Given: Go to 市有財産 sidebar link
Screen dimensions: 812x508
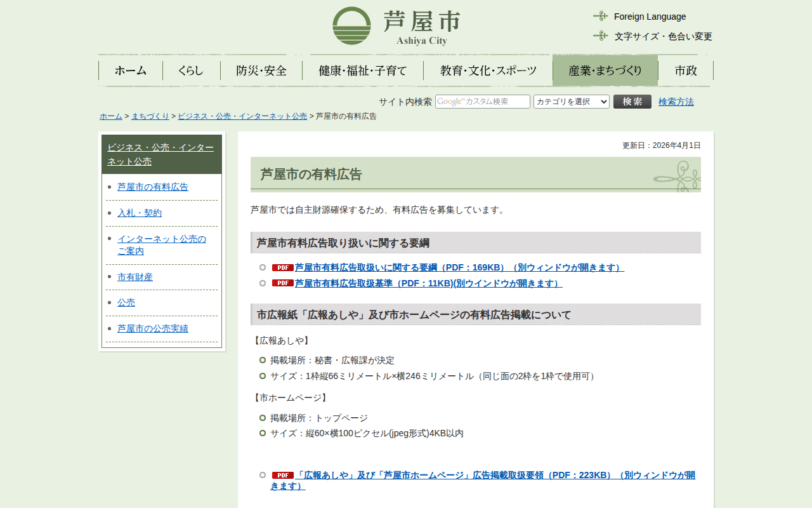Looking at the screenshot, I should click(135, 277).
